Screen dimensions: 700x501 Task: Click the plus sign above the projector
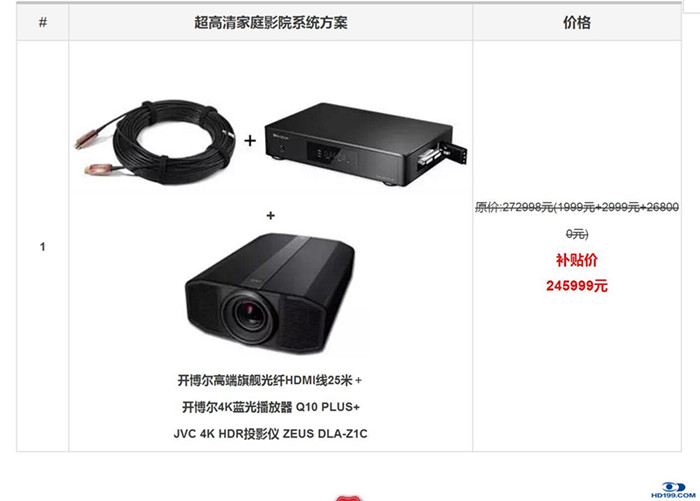pos(271,216)
